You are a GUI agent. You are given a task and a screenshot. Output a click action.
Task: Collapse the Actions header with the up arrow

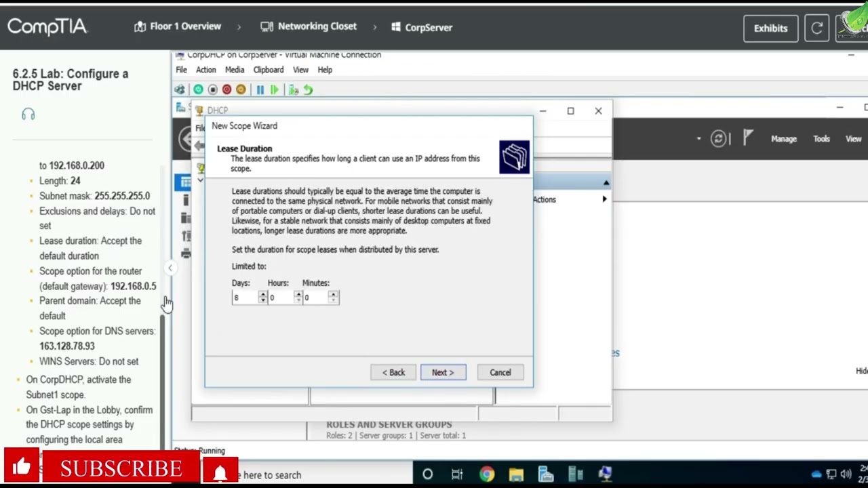[606, 183]
